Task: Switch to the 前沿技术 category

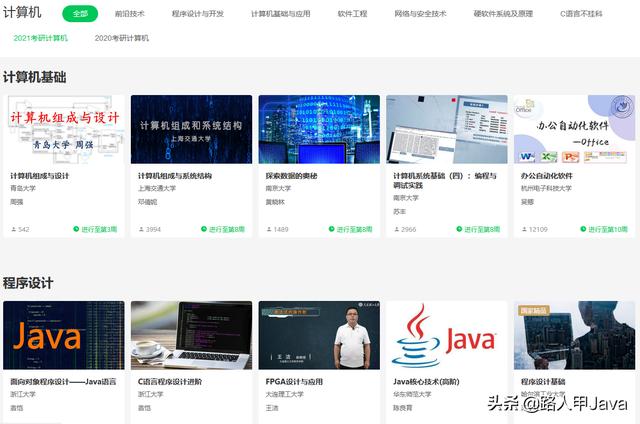Action: (x=129, y=14)
